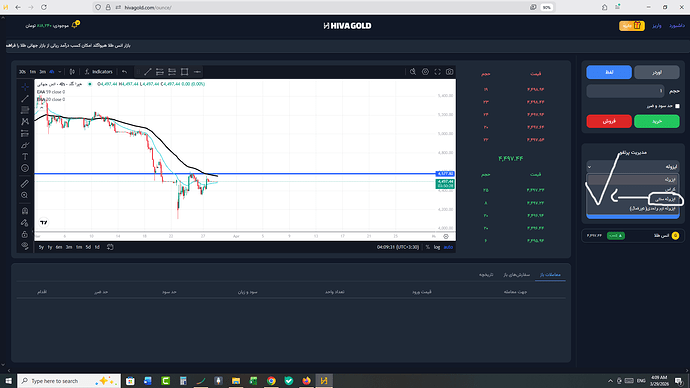Switch to the pending orders tab

[517, 275]
